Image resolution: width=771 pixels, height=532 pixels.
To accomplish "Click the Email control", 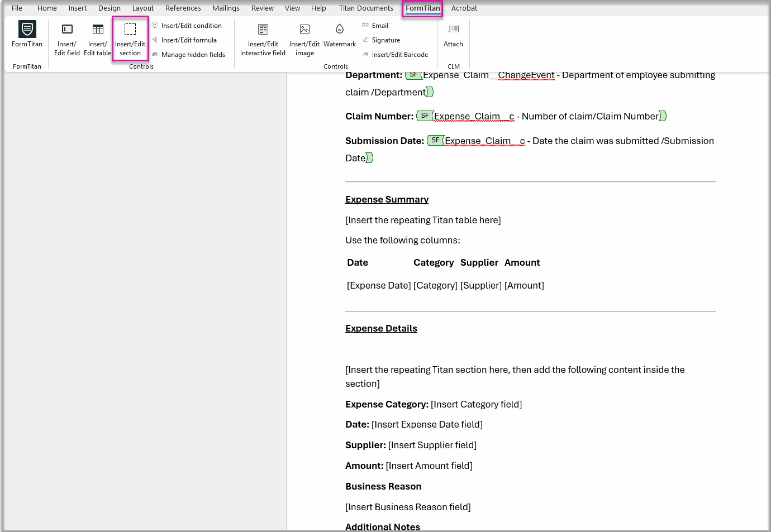I will [x=375, y=26].
